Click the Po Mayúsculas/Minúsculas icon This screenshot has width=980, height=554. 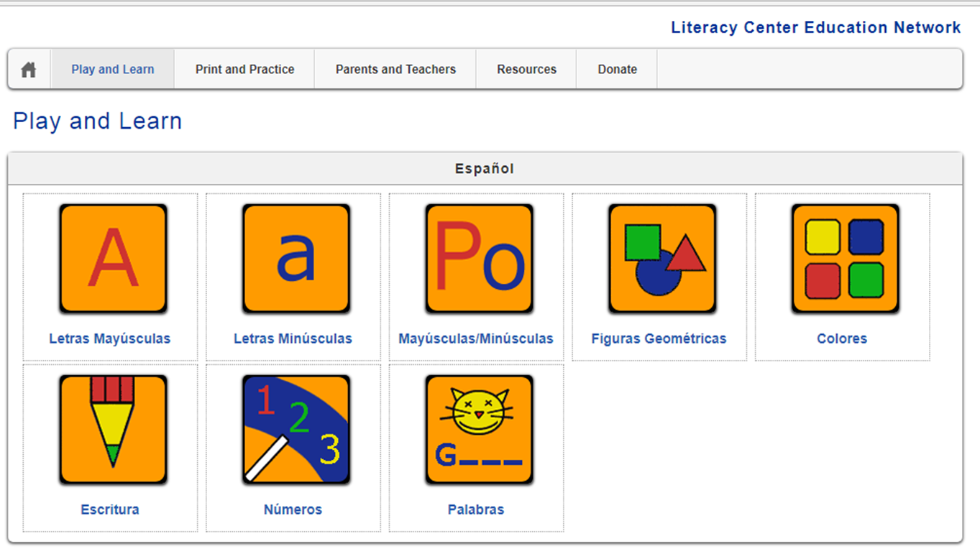pos(479,259)
